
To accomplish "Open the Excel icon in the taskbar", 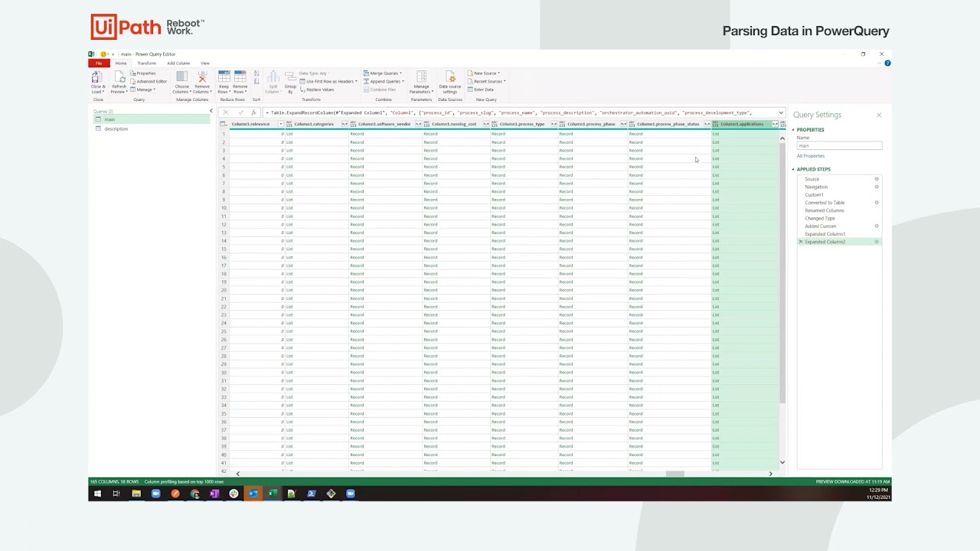I will (273, 494).
